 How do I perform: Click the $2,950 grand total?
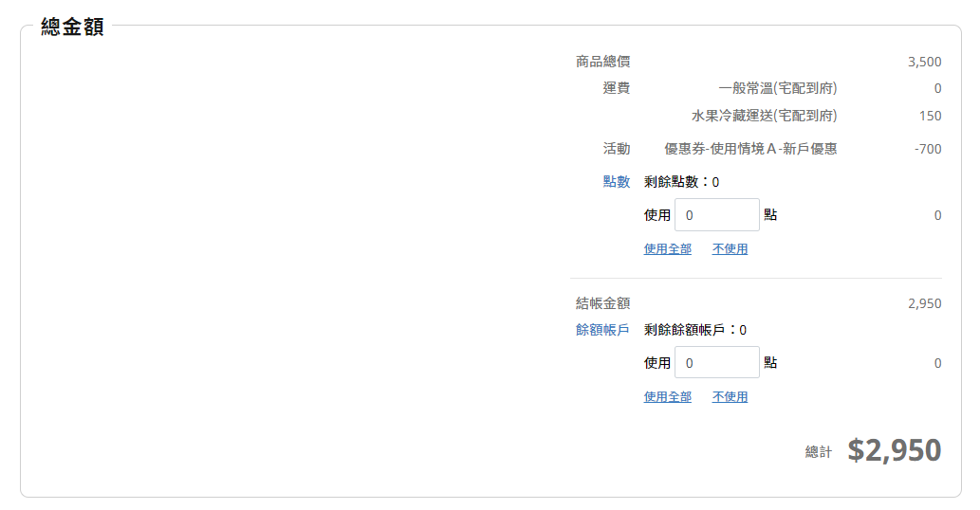tap(894, 450)
